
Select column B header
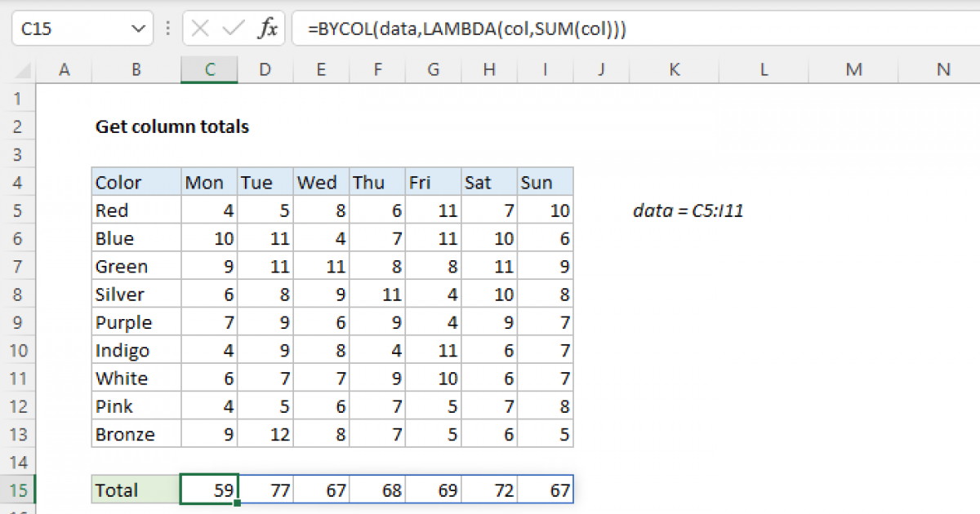click(136, 71)
